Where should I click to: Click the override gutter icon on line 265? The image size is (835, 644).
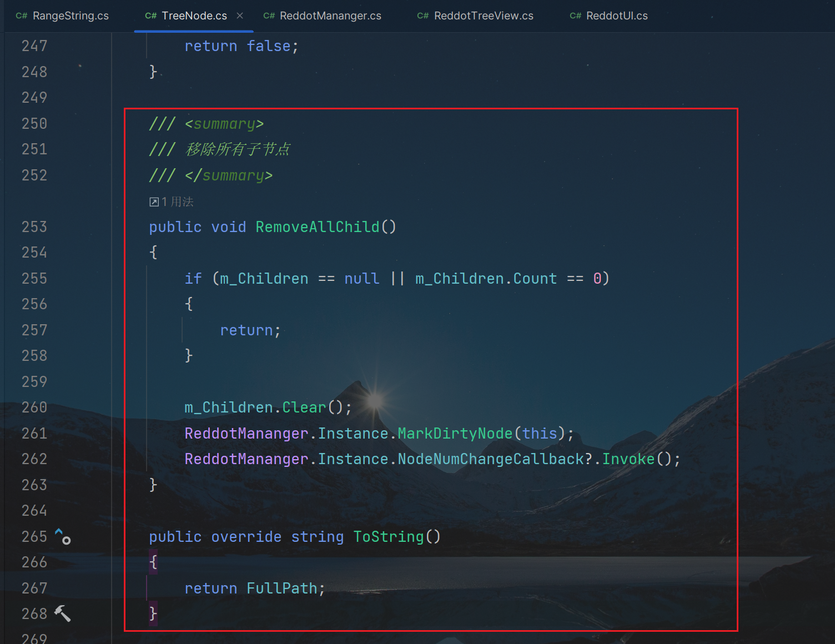pos(63,536)
